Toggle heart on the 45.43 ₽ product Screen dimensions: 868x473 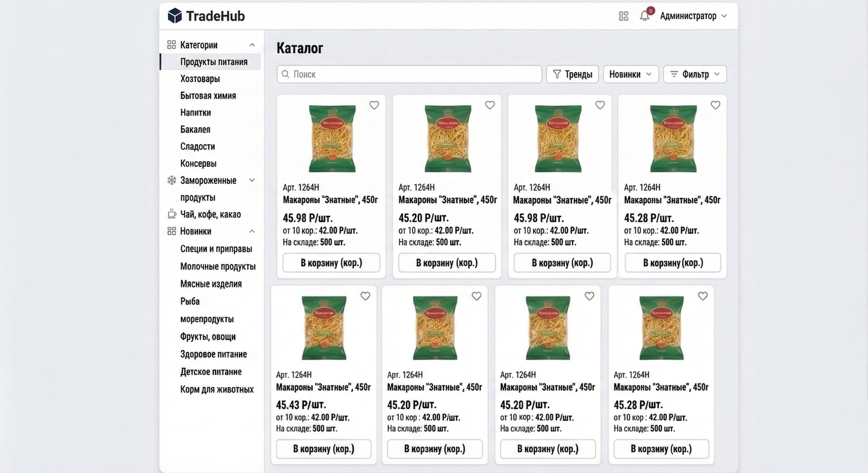point(365,296)
